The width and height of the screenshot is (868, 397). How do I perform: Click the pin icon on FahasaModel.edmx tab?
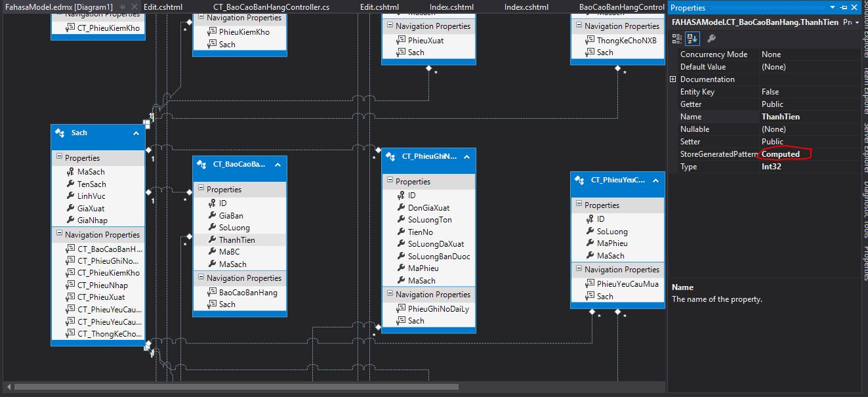(x=122, y=7)
